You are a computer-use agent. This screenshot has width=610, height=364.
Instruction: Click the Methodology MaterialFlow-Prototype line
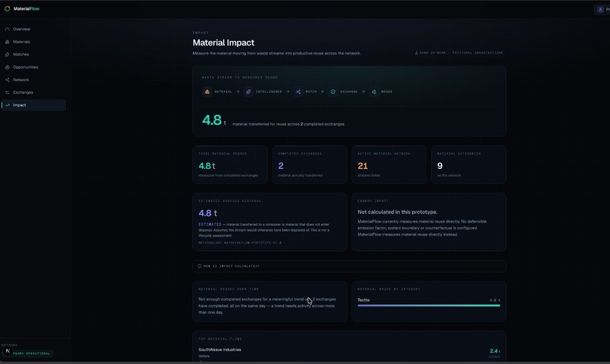tap(240, 243)
